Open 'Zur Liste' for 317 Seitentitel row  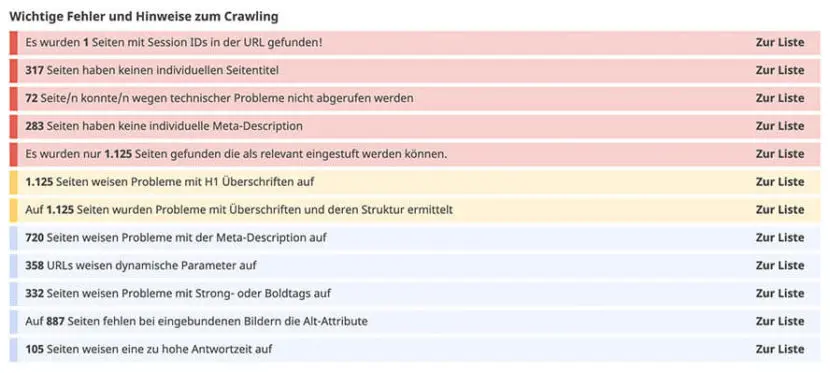(780, 70)
